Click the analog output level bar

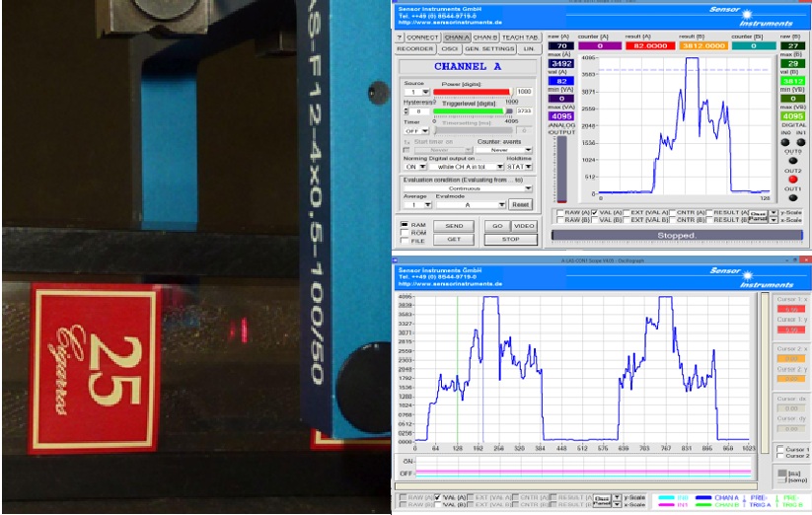(x=561, y=171)
